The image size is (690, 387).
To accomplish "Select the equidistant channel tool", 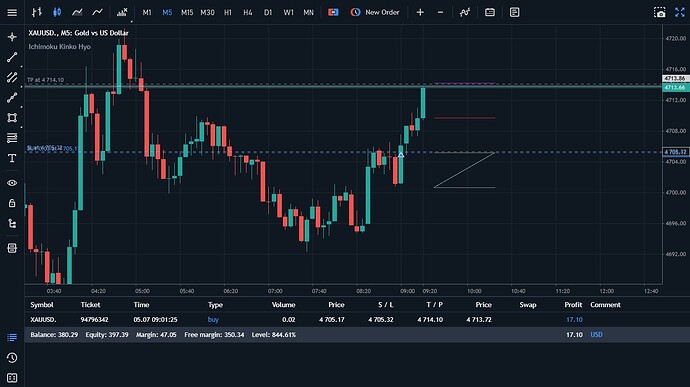I will pos(12,77).
